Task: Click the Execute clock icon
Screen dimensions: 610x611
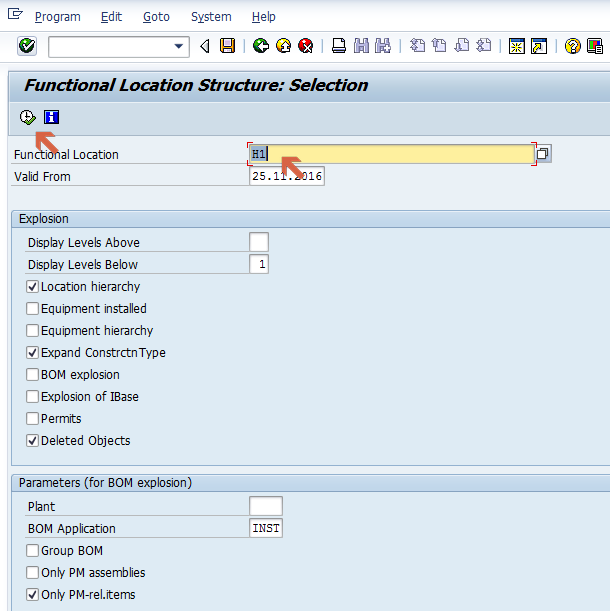Action: coord(28,117)
